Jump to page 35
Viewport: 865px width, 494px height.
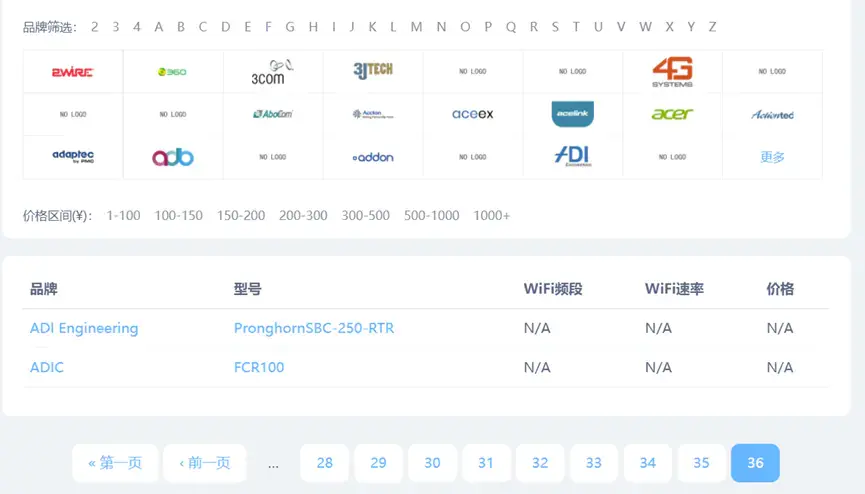point(701,463)
